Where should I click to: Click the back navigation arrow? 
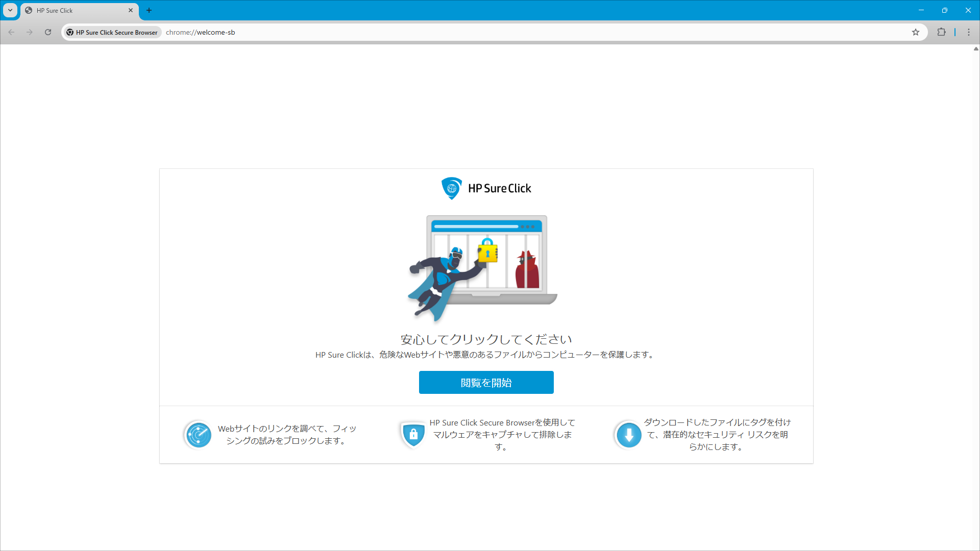tap(11, 32)
